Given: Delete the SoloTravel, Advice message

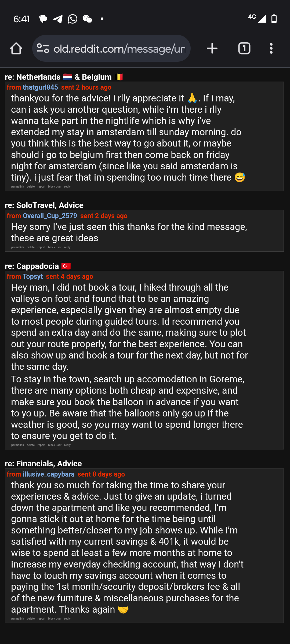Looking at the screenshot, I should (31, 247).
